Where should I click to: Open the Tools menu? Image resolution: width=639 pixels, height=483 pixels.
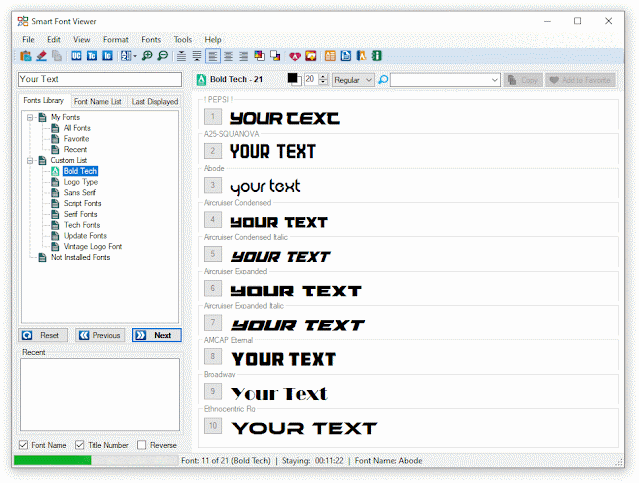[x=183, y=40]
